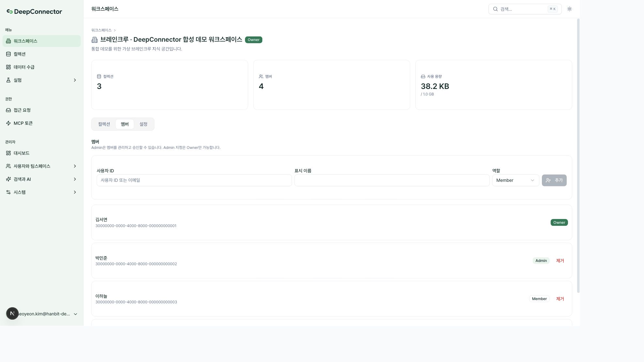Screen dimensions: 644x362
Task: Click the Owner badge in 김서연 row
Action: (x=559, y=223)
